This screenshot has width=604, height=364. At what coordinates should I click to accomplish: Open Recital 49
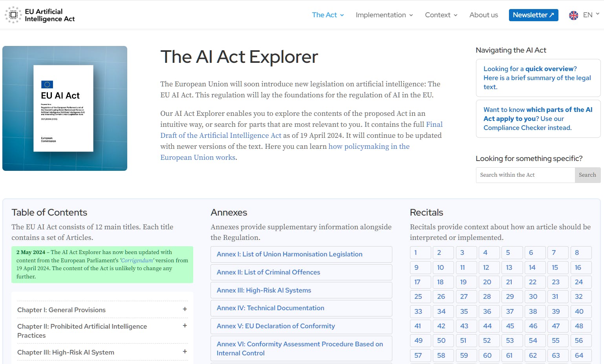(x=420, y=340)
